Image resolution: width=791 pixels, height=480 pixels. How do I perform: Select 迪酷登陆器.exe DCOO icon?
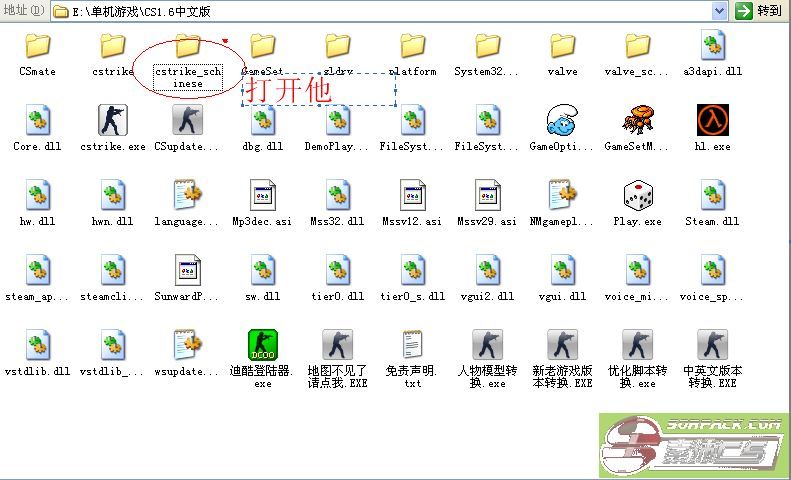point(263,345)
